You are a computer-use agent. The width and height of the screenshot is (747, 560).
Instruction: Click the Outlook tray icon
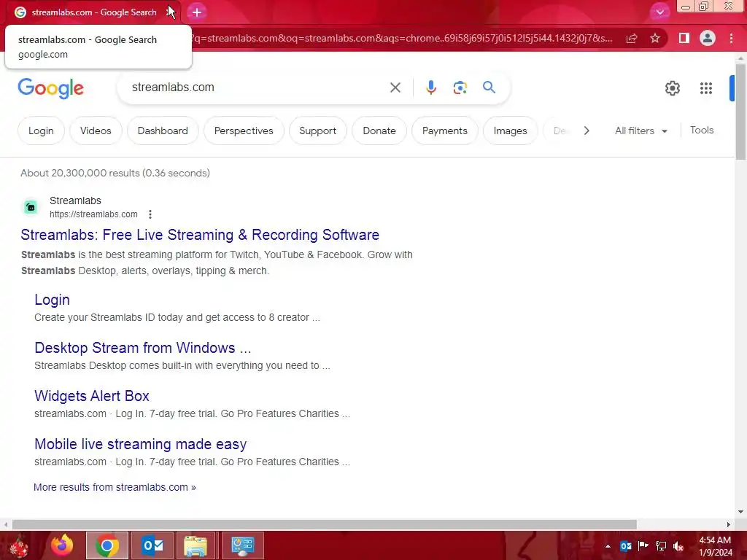(626, 546)
